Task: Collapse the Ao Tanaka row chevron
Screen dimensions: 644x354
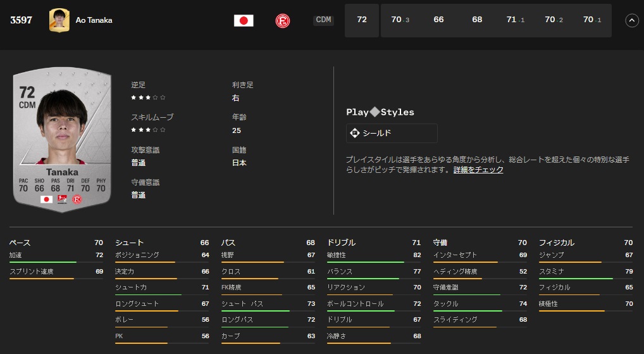Action: click(x=631, y=20)
